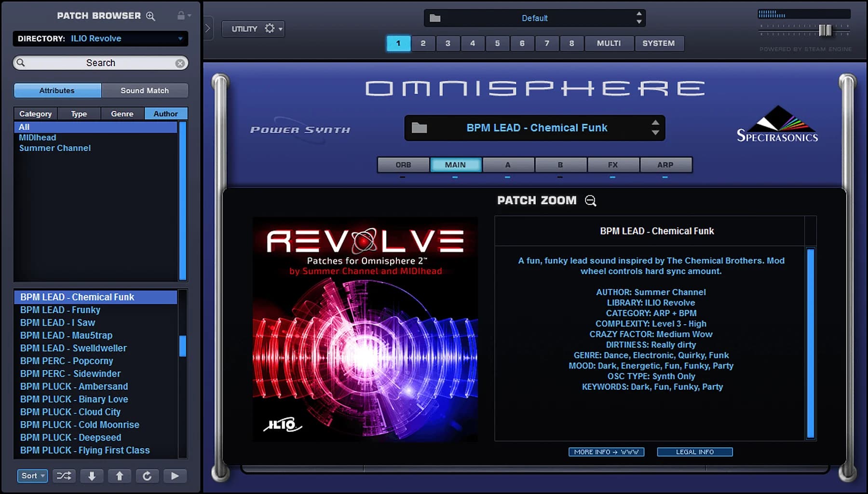The image size is (868, 494).
Task: Switch to the Sound Match view
Action: [x=145, y=90]
